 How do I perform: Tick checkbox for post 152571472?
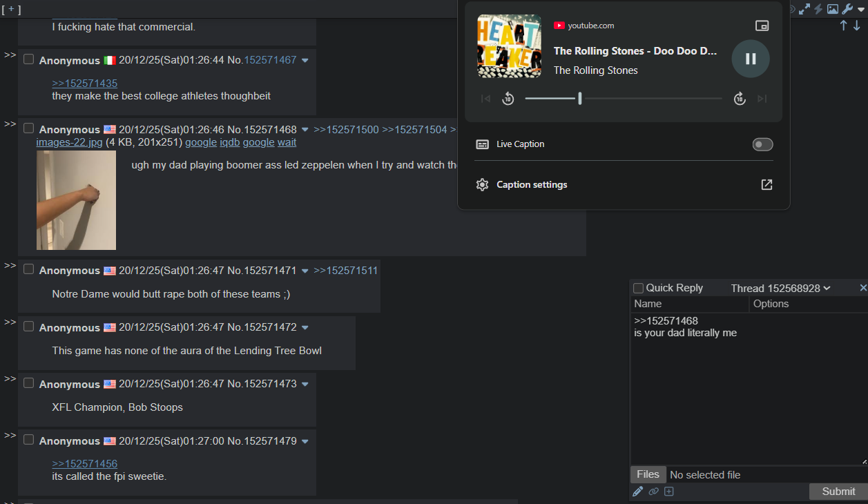pyautogui.click(x=28, y=327)
